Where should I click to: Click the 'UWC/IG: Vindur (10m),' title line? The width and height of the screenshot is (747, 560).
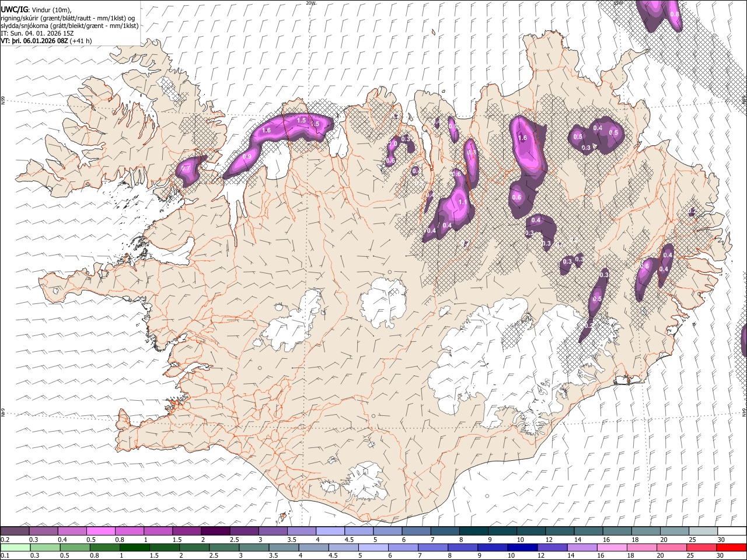(36, 10)
